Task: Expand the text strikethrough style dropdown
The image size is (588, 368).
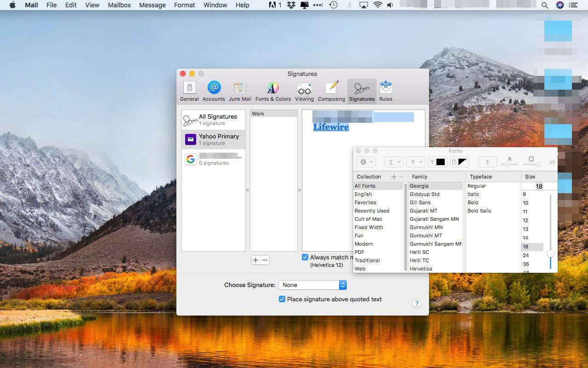Action: [415, 162]
